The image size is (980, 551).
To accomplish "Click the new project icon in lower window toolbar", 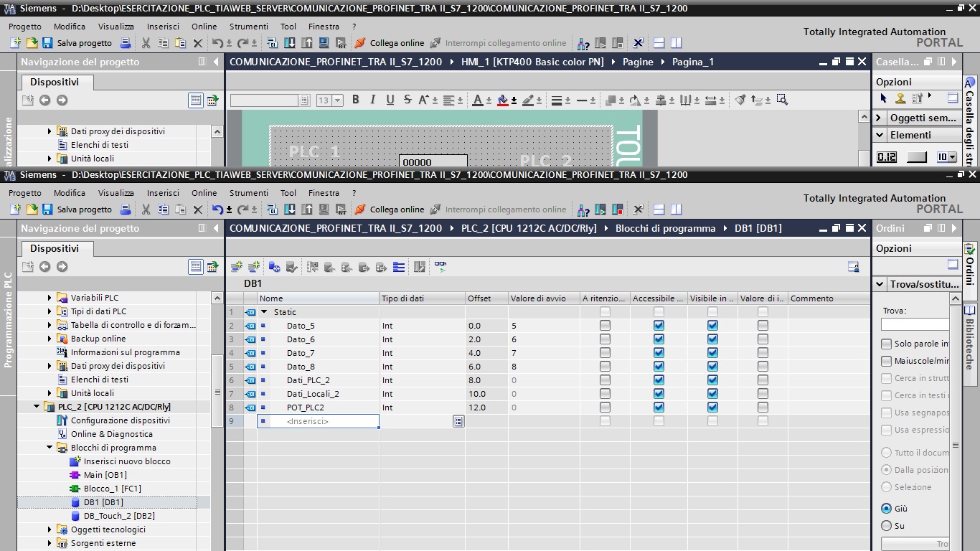I will click(15, 209).
